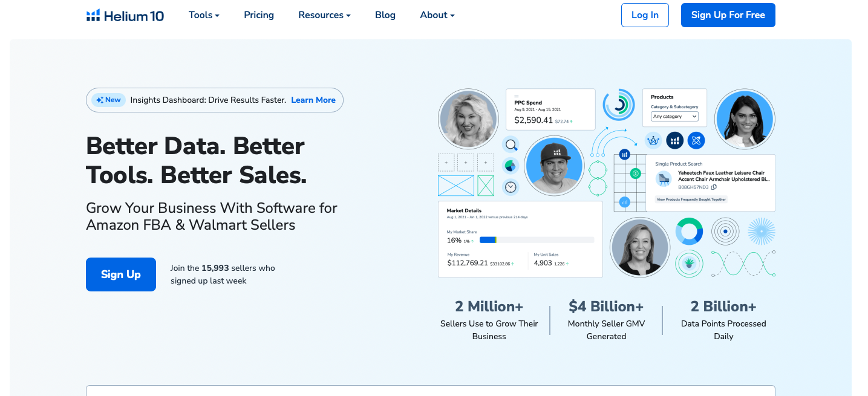Click the blue starburst icon
868x396 pixels.
(x=762, y=232)
